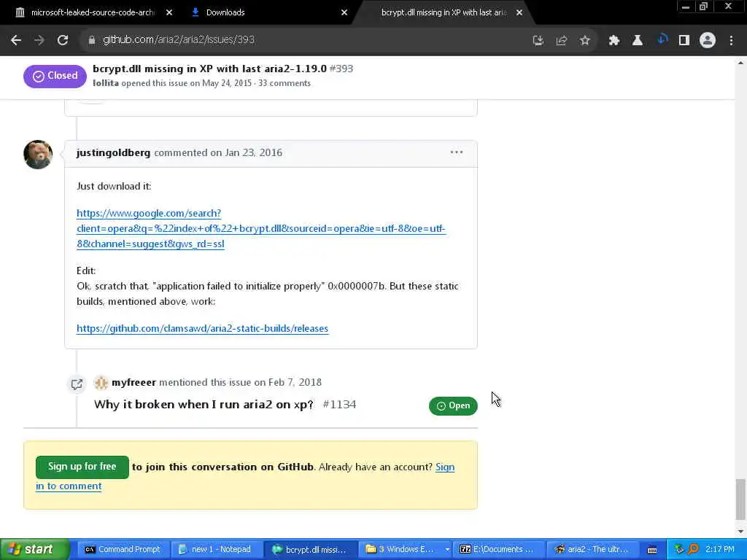Switch to Command Prompt taskbar item
This screenshot has width=747, height=560.
pos(122,550)
